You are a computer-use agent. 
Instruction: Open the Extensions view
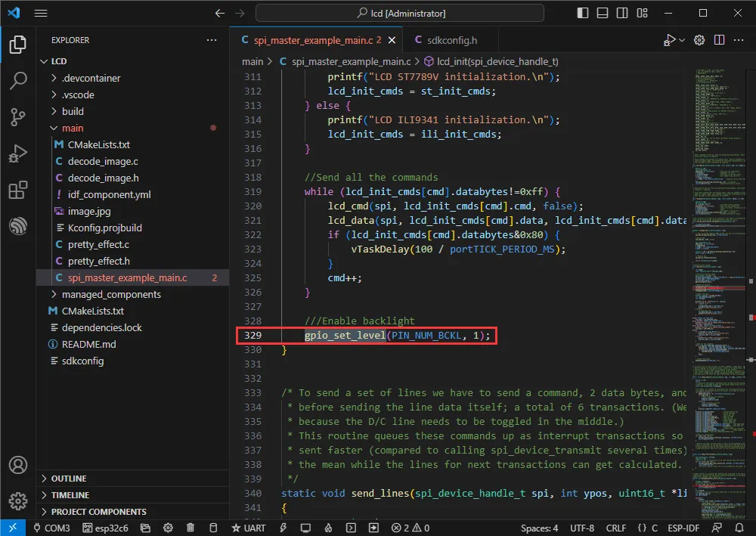pyautogui.click(x=18, y=191)
